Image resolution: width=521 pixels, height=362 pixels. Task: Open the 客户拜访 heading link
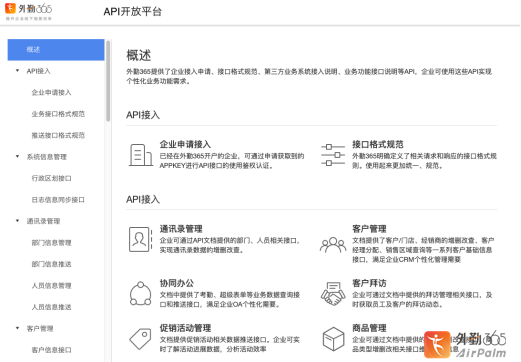(369, 283)
